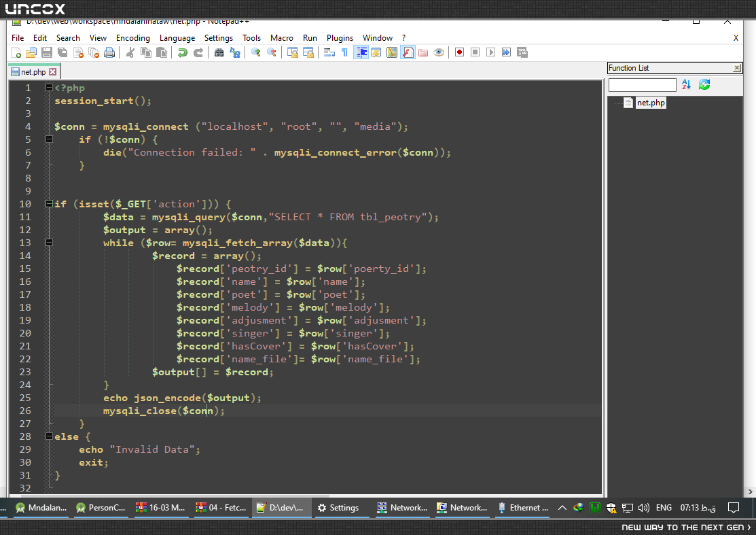The image size is (756, 535).
Task: Click the Paste clipboard icon
Action: pos(162,52)
